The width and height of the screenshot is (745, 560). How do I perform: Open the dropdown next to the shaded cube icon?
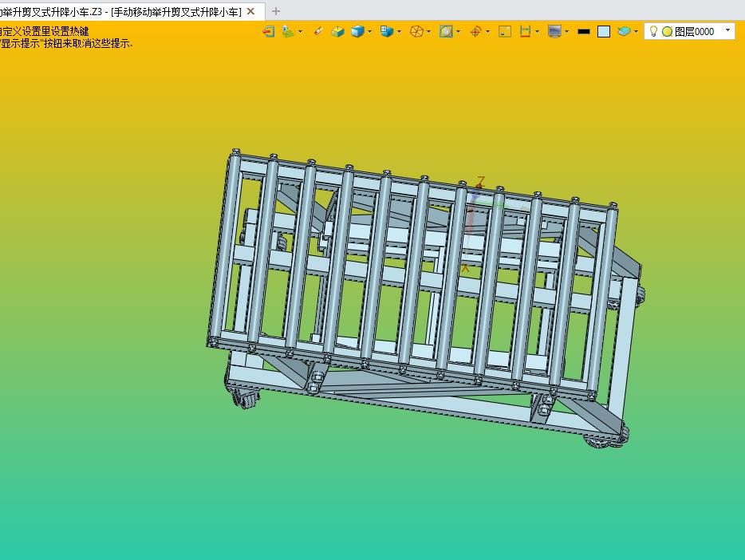369,32
